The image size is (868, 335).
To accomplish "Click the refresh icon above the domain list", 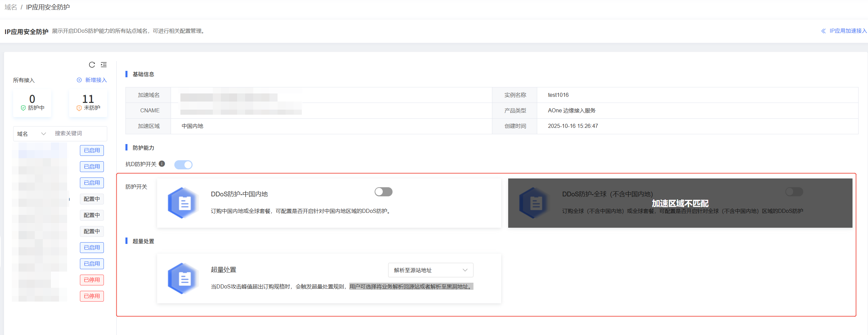I will [x=92, y=65].
